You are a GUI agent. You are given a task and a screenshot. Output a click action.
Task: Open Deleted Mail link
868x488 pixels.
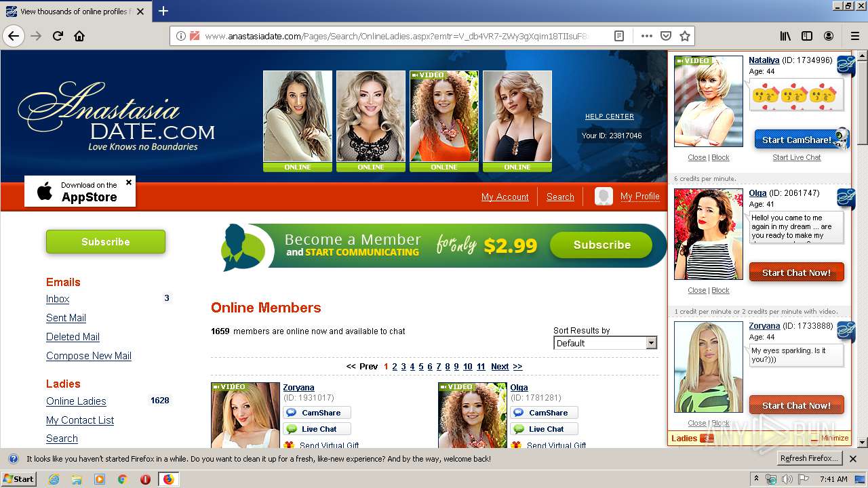coord(73,337)
